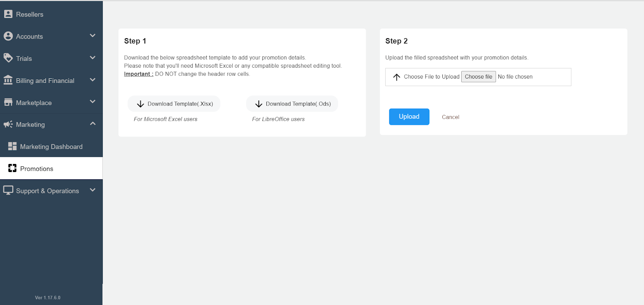Click the Marketing megaphone icon
Viewport: 644px width, 305px height.
tap(8, 124)
